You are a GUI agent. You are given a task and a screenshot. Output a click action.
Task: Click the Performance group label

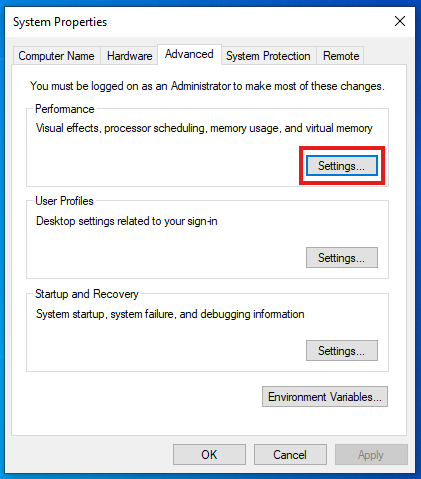(x=65, y=109)
